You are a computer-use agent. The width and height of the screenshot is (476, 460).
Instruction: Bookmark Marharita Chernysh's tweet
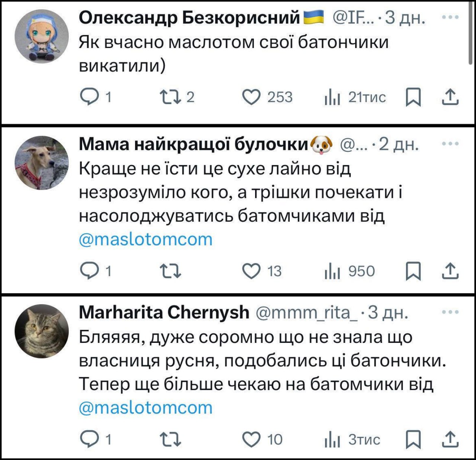(413, 440)
